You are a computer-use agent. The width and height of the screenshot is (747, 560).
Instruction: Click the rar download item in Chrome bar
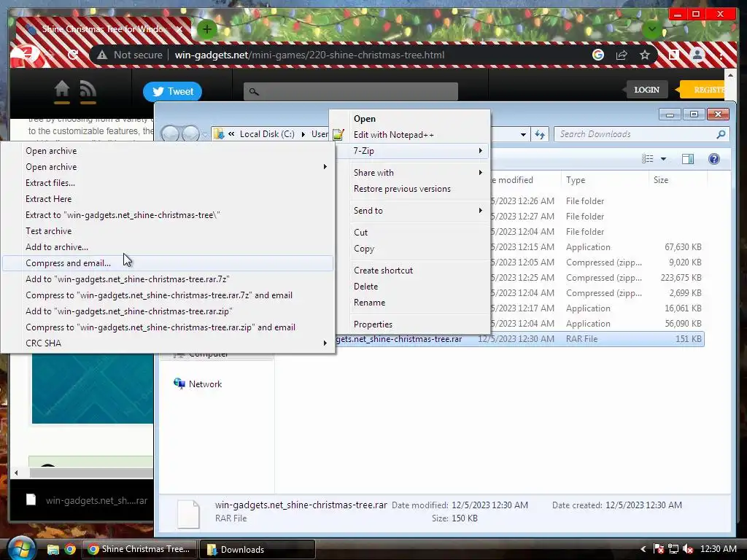pos(88,500)
